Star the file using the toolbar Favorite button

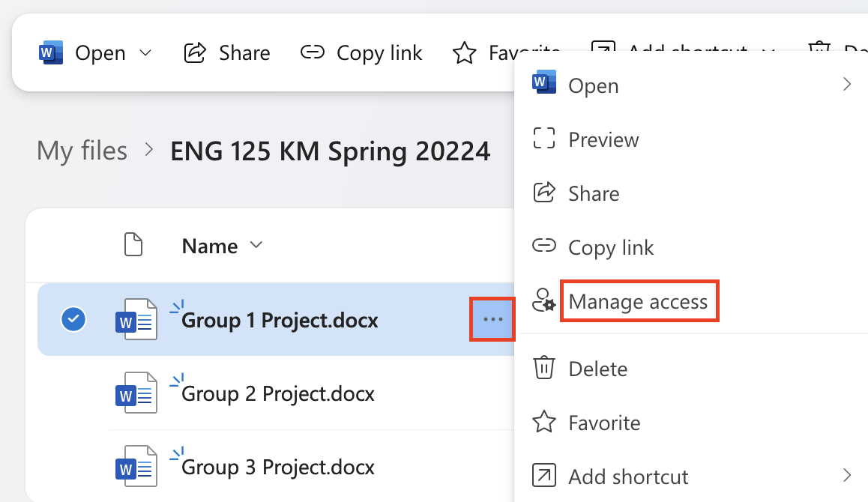(x=465, y=52)
